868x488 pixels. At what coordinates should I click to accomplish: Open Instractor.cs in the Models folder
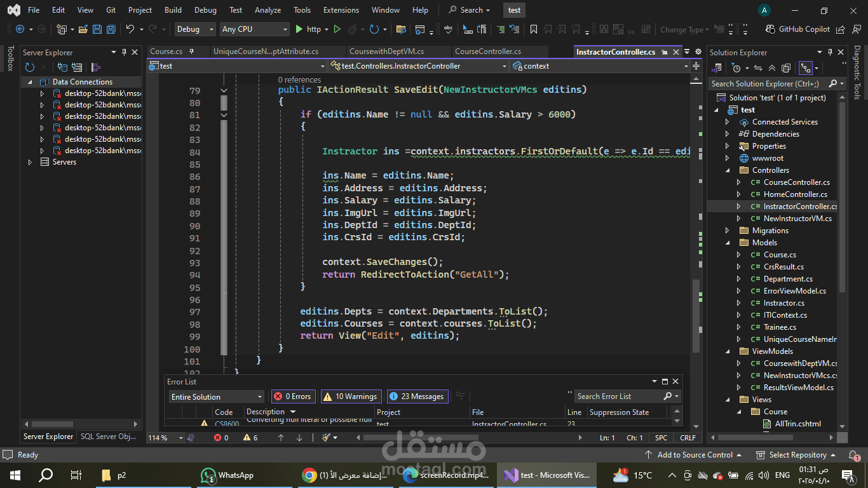[x=783, y=303]
